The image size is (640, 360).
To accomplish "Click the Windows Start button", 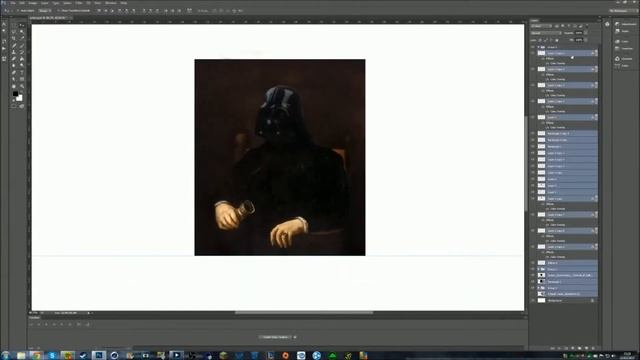I will pos(5,356).
